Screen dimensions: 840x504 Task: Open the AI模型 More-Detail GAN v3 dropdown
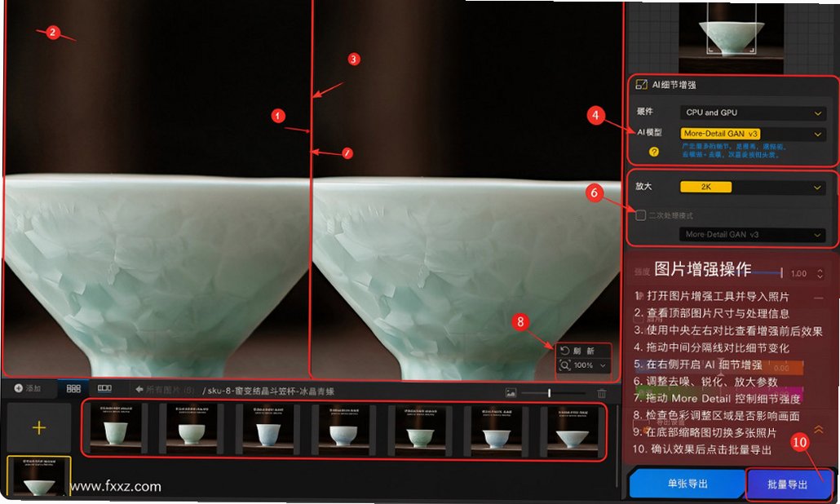point(753,134)
